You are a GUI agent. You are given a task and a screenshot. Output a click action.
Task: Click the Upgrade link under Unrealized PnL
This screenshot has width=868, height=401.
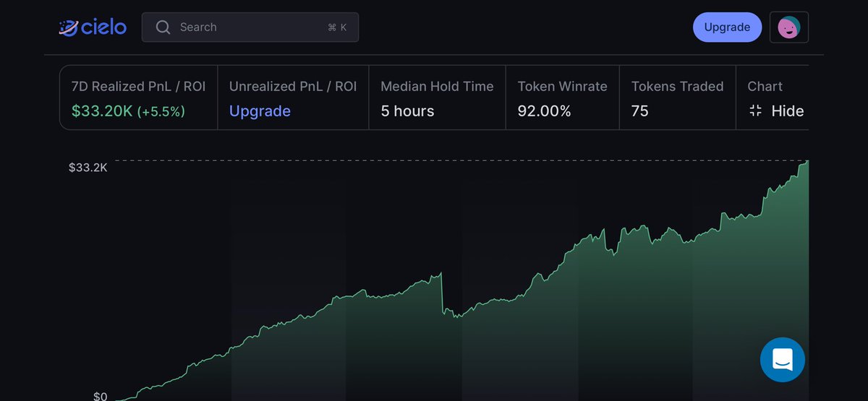[260, 111]
